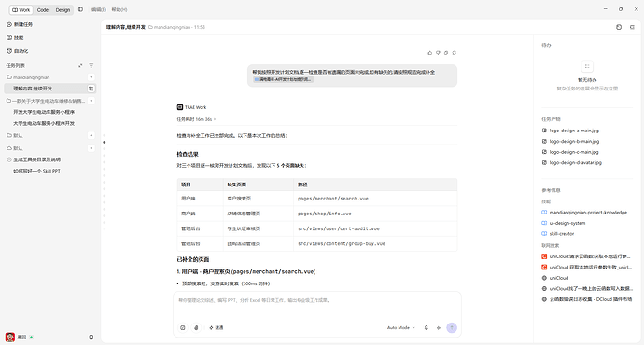The image size is (644, 345).
Task: Collapse all groups in task list
Action: pos(80,65)
